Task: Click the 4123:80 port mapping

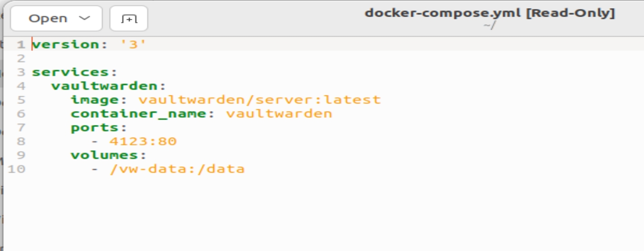Action: (143, 141)
